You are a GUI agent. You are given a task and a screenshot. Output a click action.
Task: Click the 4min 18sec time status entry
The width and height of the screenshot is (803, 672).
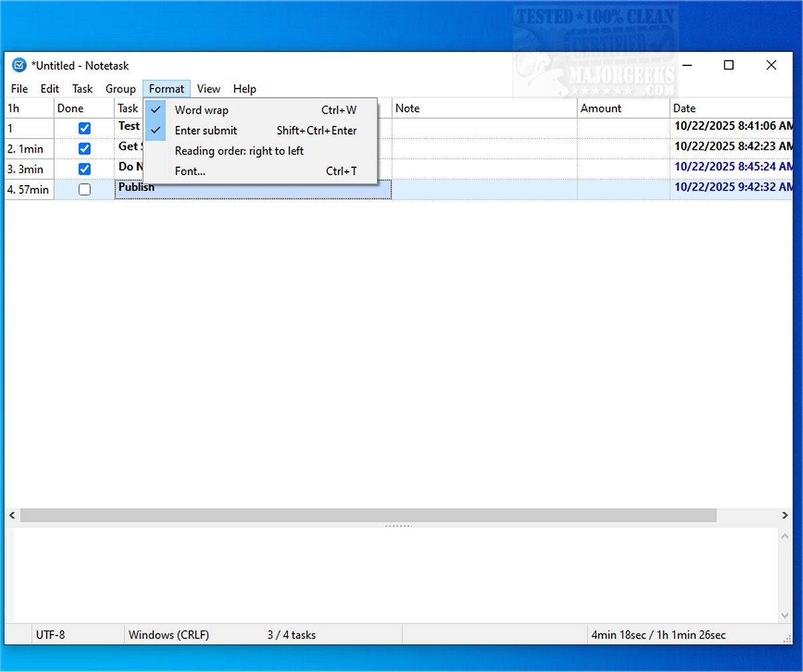click(x=658, y=635)
